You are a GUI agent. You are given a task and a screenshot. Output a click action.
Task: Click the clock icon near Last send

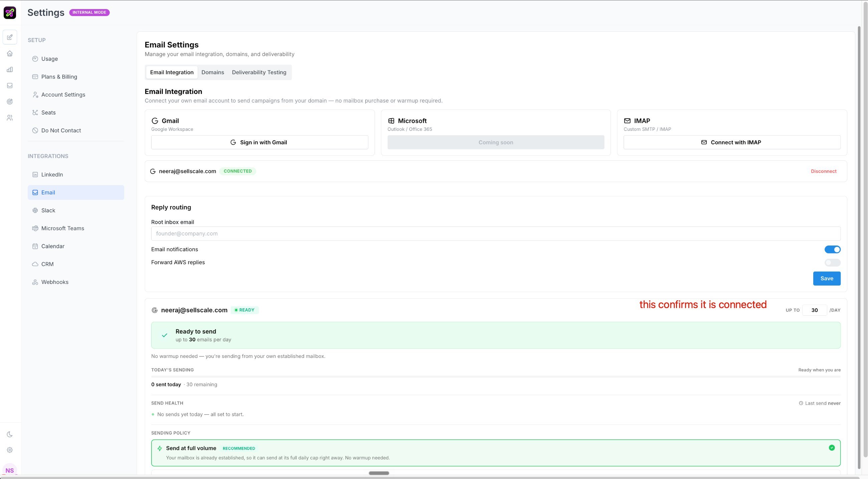pos(801,403)
